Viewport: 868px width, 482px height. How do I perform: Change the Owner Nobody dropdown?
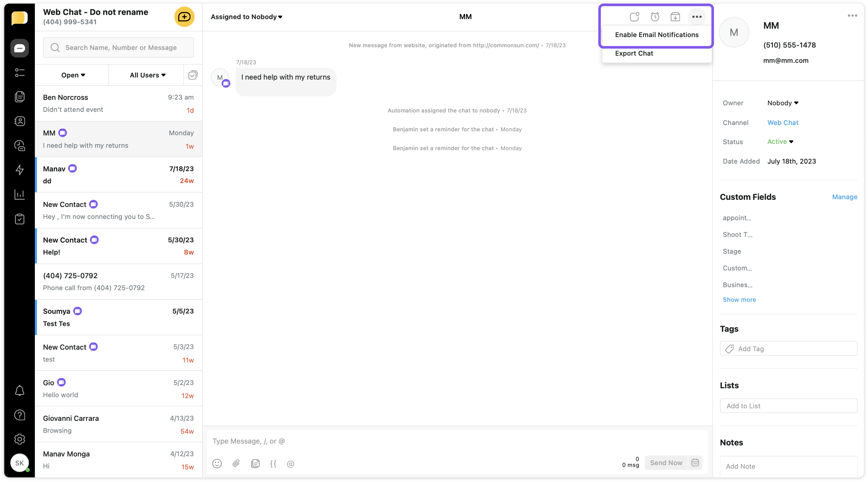pyautogui.click(x=783, y=103)
